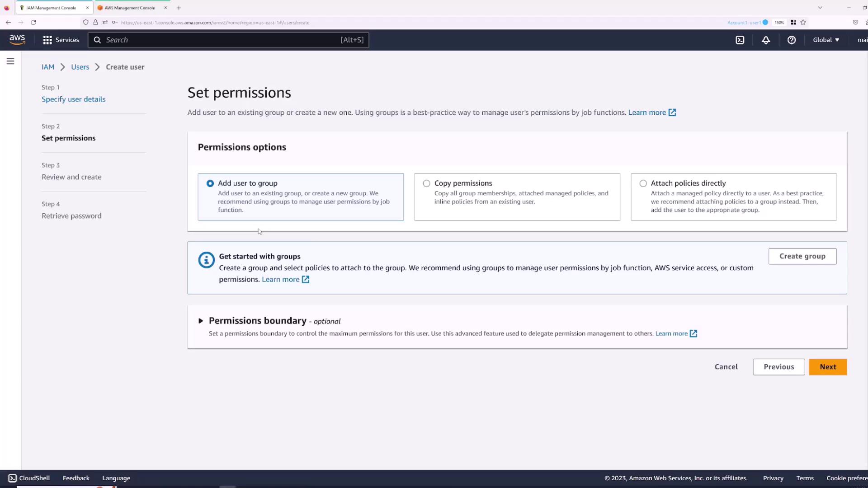Click the AWS logo home icon
The width and height of the screenshot is (868, 488).
tap(17, 40)
